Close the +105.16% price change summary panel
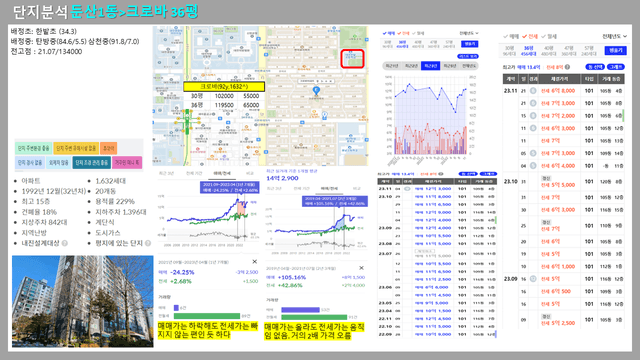The width and height of the screenshot is (640, 360). [361, 268]
